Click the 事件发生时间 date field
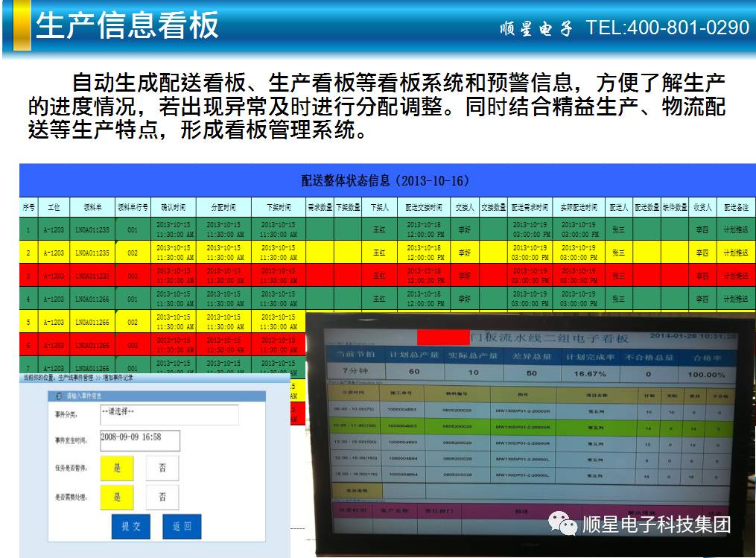The width and height of the screenshot is (756, 558). pos(139,440)
